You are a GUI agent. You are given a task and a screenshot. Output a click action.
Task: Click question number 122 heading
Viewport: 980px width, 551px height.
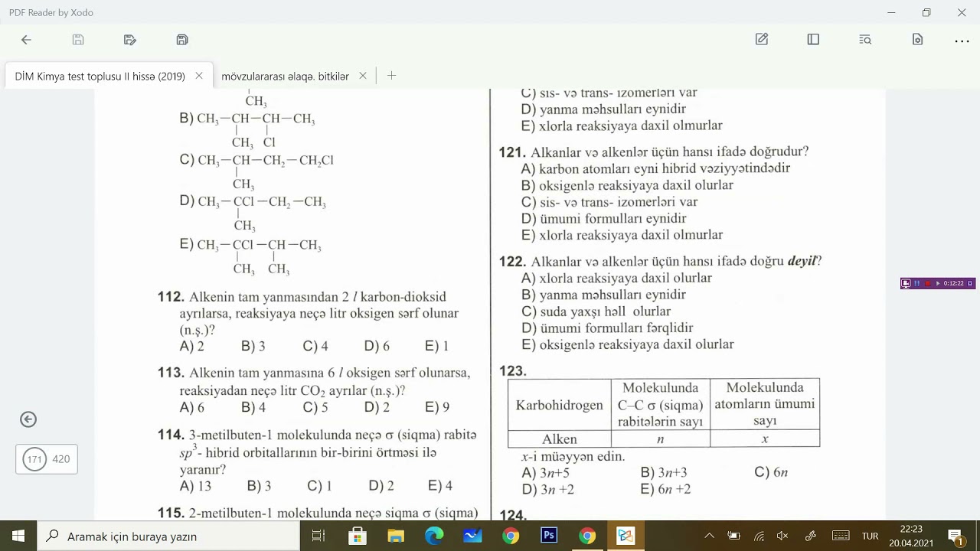(x=511, y=261)
